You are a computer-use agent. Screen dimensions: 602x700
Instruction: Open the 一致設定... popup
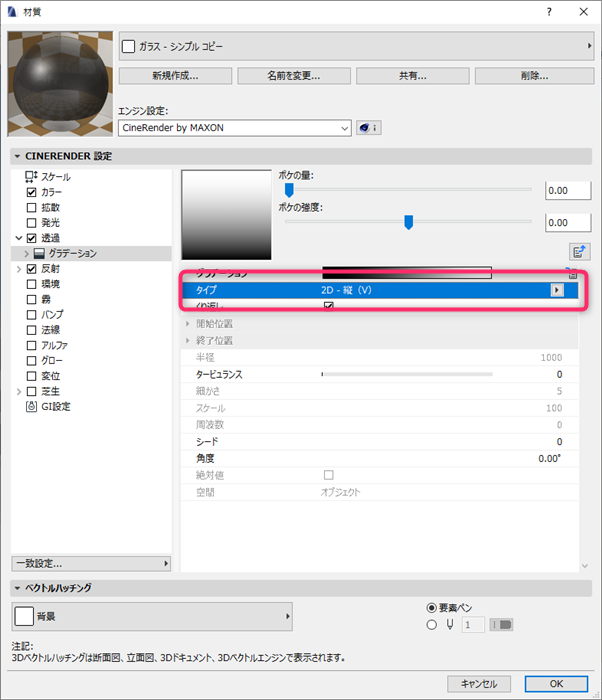[x=91, y=563]
